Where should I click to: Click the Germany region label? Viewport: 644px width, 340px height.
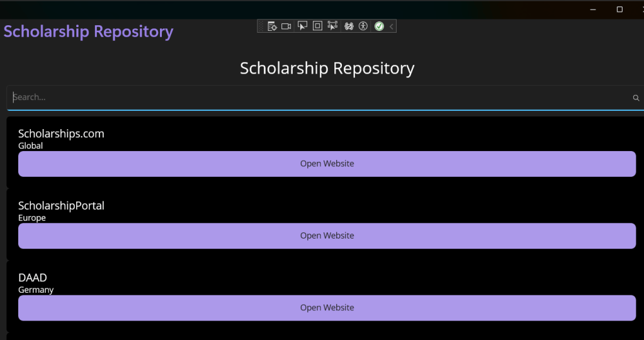pyautogui.click(x=36, y=290)
